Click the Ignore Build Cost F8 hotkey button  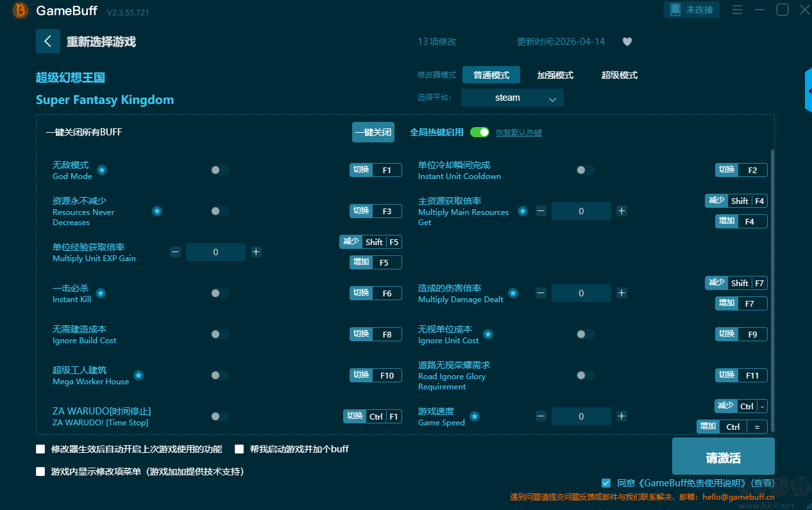click(376, 334)
